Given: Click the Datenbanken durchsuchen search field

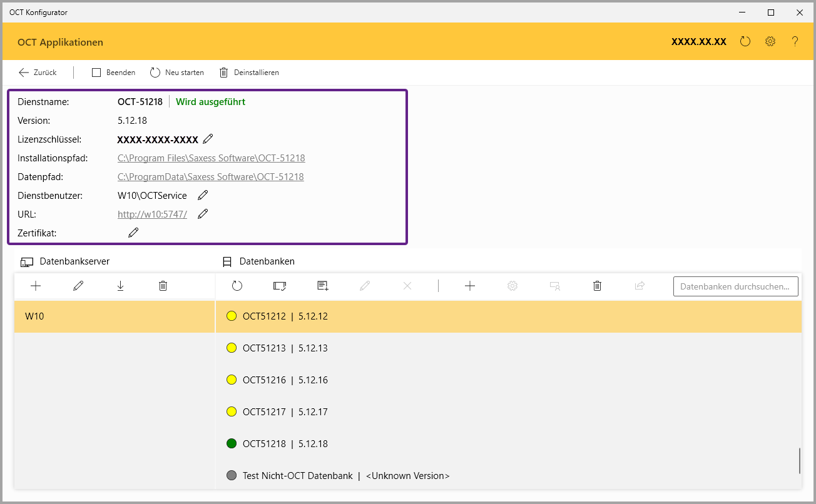Looking at the screenshot, I should (x=735, y=286).
